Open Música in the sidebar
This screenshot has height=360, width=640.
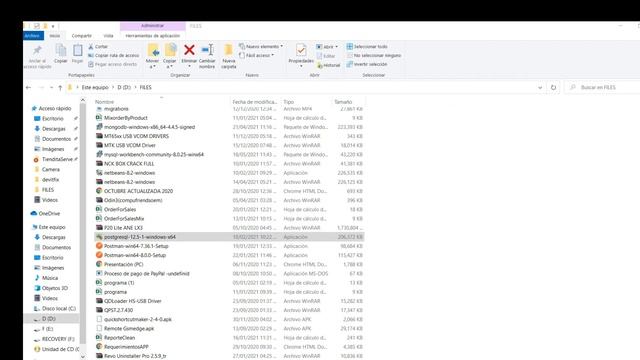coord(46,278)
